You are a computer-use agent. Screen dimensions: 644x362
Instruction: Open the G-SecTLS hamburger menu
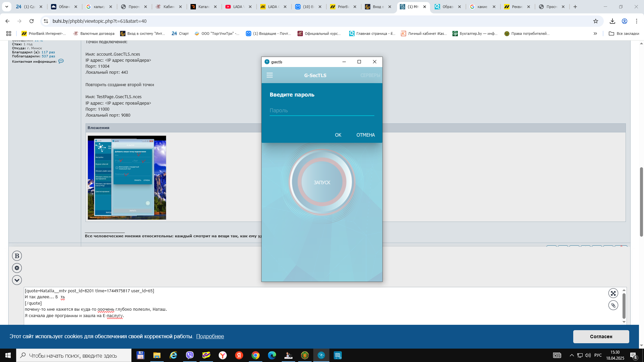click(270, 75)
